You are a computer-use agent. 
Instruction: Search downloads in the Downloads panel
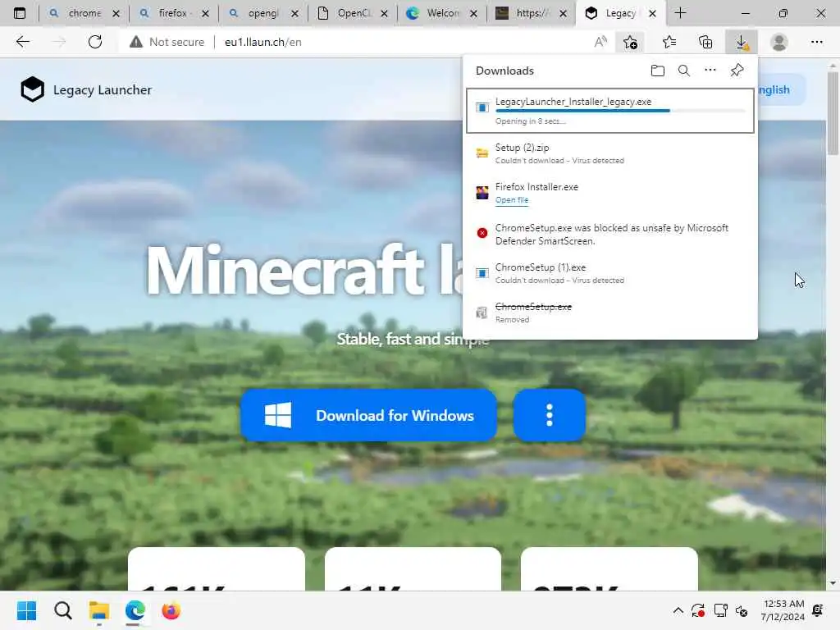[683, 71]
